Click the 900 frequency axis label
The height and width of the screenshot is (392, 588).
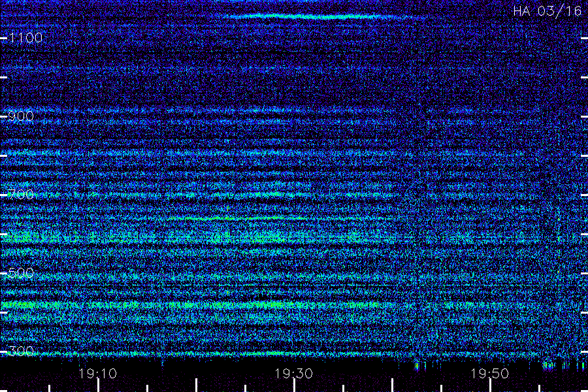click(x=21, y=116)
